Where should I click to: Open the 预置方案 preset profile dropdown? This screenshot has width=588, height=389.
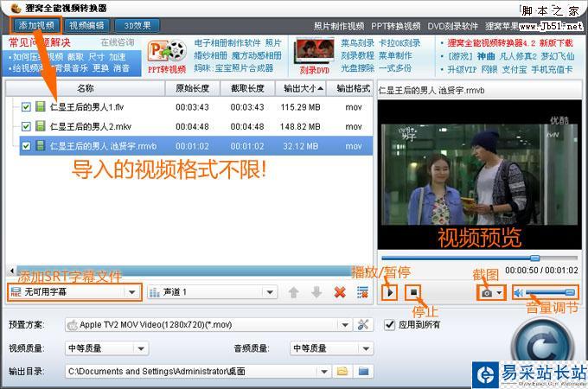point(208,324)
